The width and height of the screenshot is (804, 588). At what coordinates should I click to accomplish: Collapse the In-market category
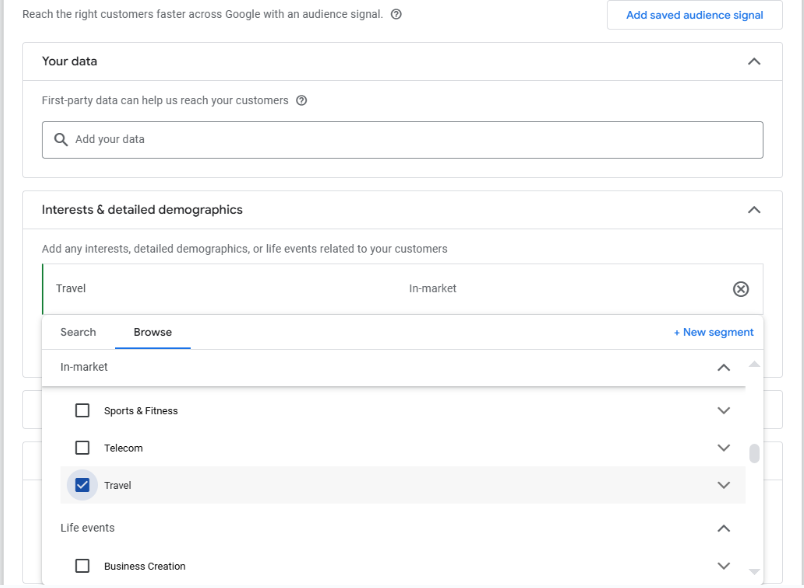[x=723, y=368]
